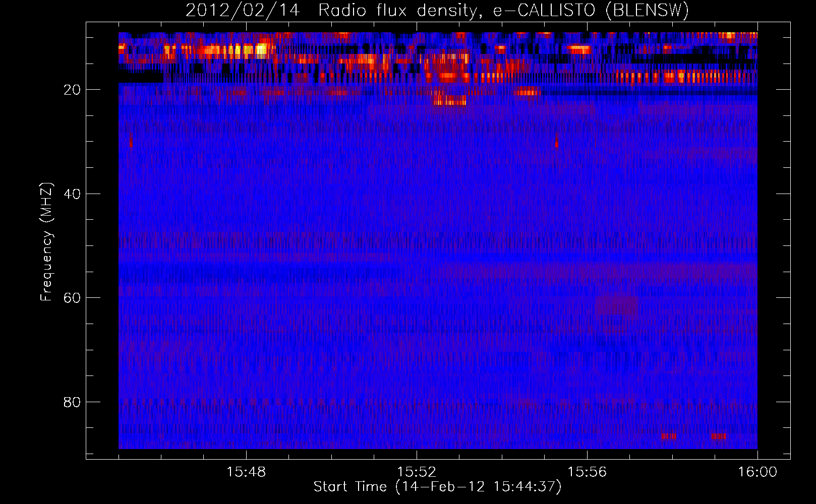Click the 'Frequency (MHZ)' axis label
The height and width of the screenshot is (504, 816).
point(46,242)
